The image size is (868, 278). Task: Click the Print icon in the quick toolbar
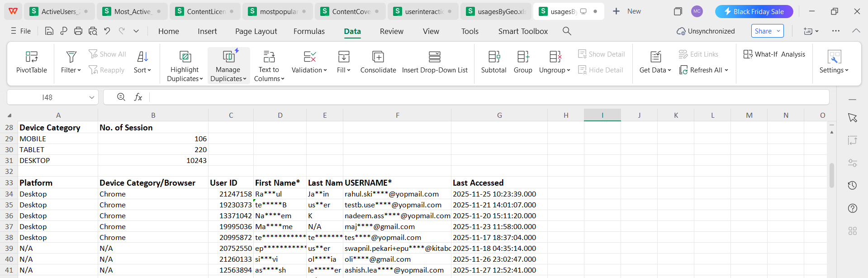click(x=78, y=31)
